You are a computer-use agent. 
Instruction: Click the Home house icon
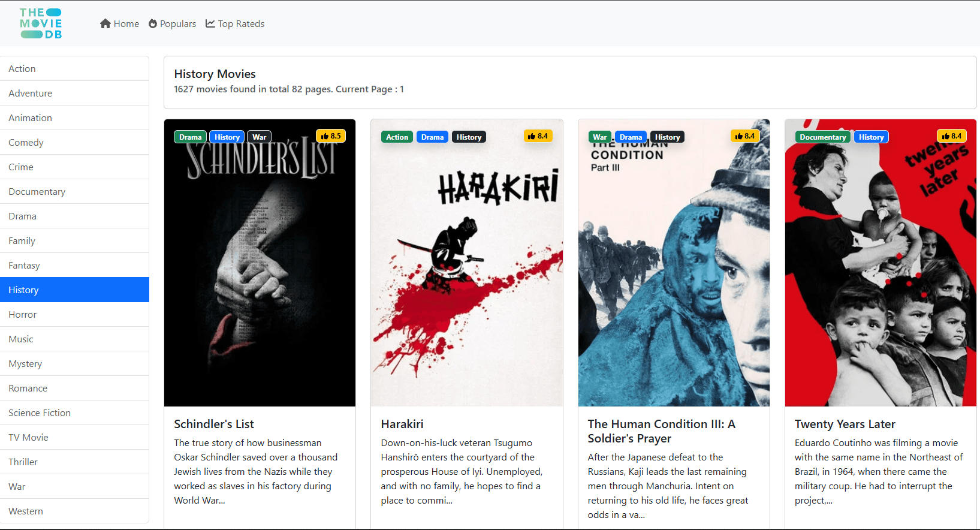point(105,23)
